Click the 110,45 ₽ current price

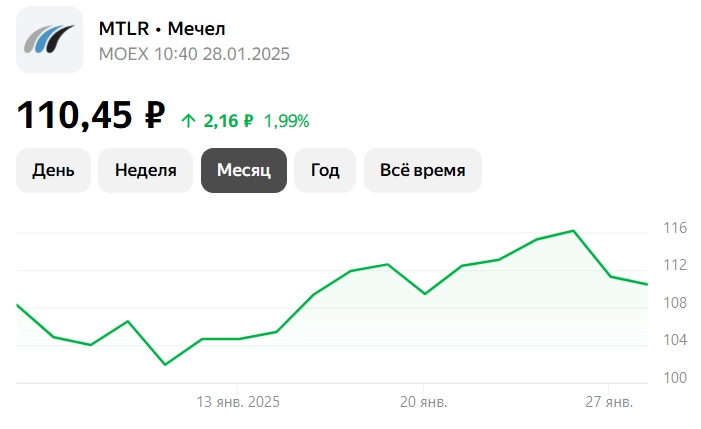point(90,116)
